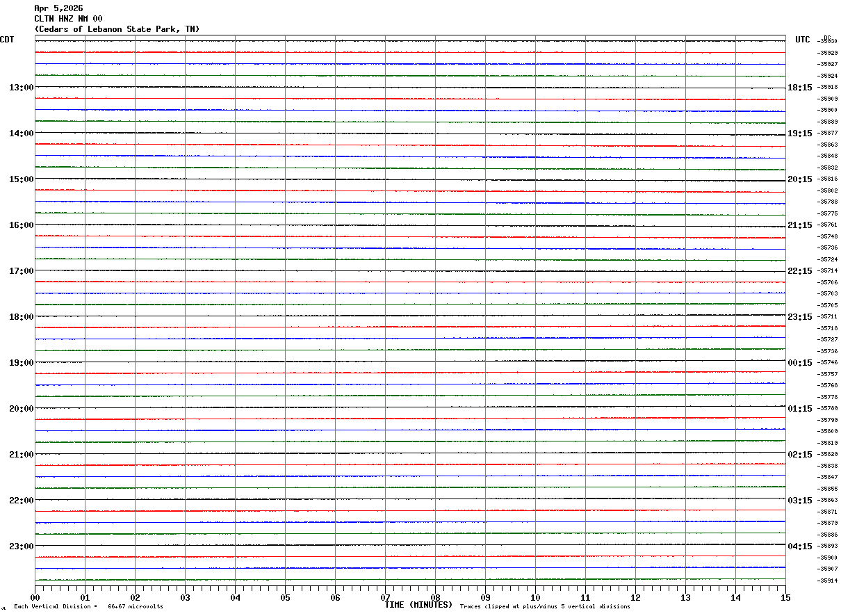This screenshot has width=841, height=616.
Task: Click the UTC timezone header
Action: 803,40
